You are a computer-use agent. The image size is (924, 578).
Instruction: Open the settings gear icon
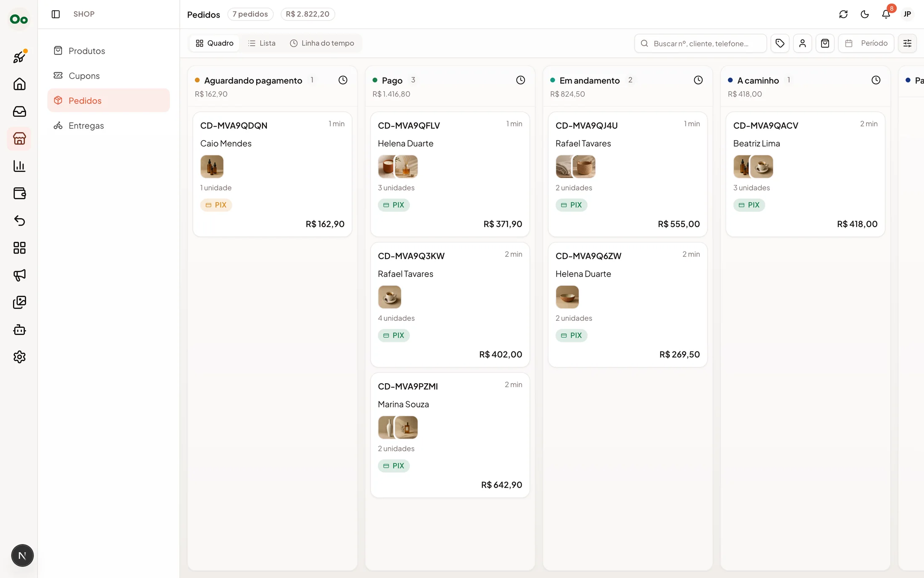tap(19, 357)
